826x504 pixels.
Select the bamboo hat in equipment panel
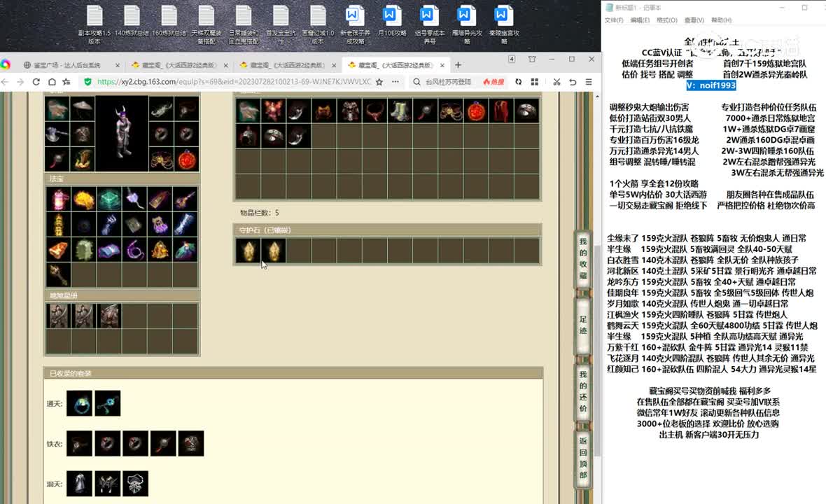[83, 109]
